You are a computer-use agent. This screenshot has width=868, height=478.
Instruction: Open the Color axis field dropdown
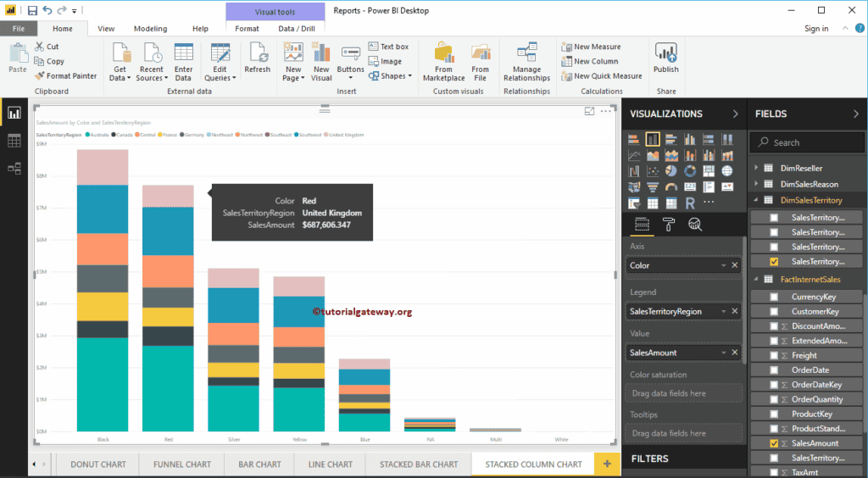723,265
